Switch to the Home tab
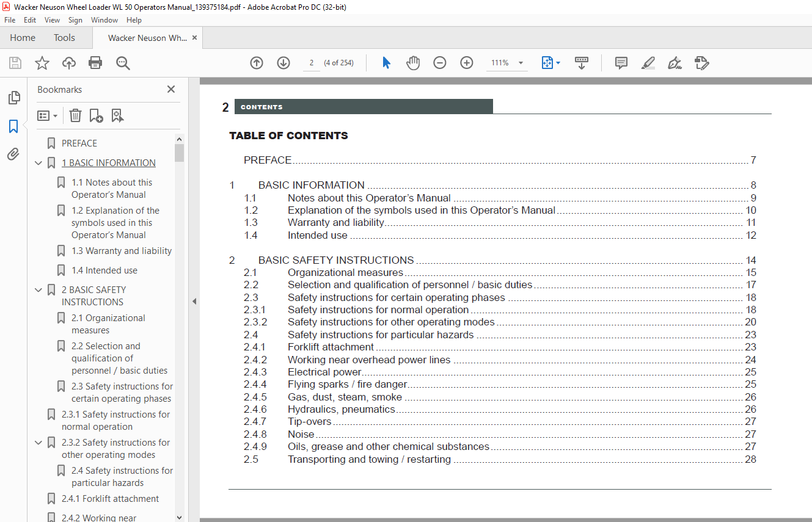Screen dimensions: 812x522 click(23, 38)
